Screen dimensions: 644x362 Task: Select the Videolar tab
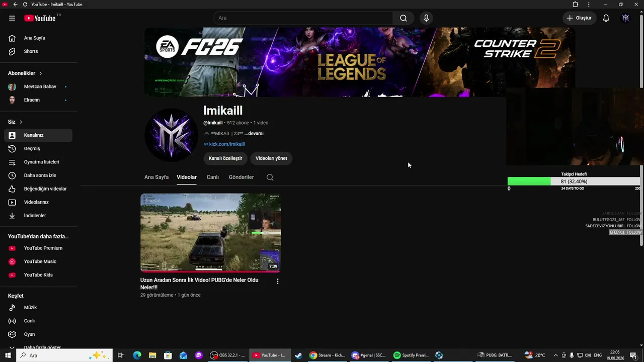click(x=187, y=177)
